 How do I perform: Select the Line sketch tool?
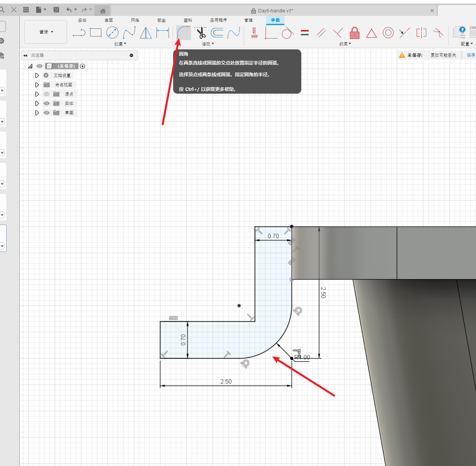point(79,33)
